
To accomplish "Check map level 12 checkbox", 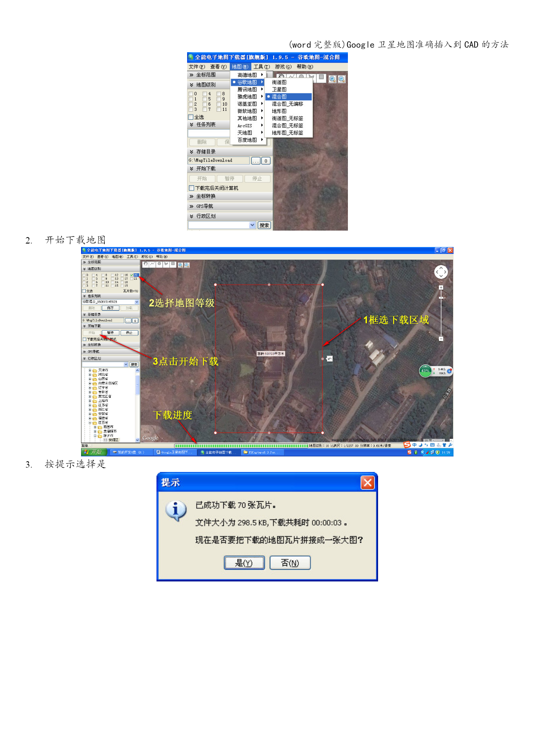I will pos(113,275).
